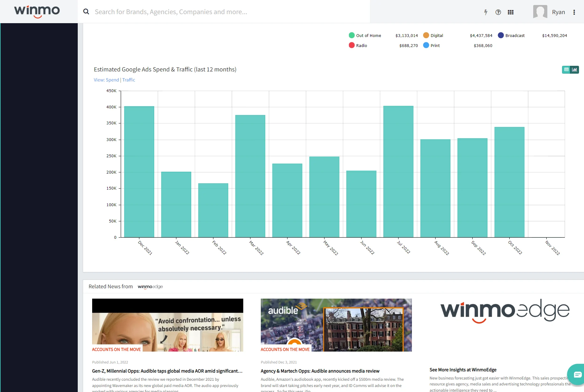Image resolution: width=584 pixels, height=392 pixels.
Task: Click See More Insights at WinmoEdge
Action: tap(463, 370)
